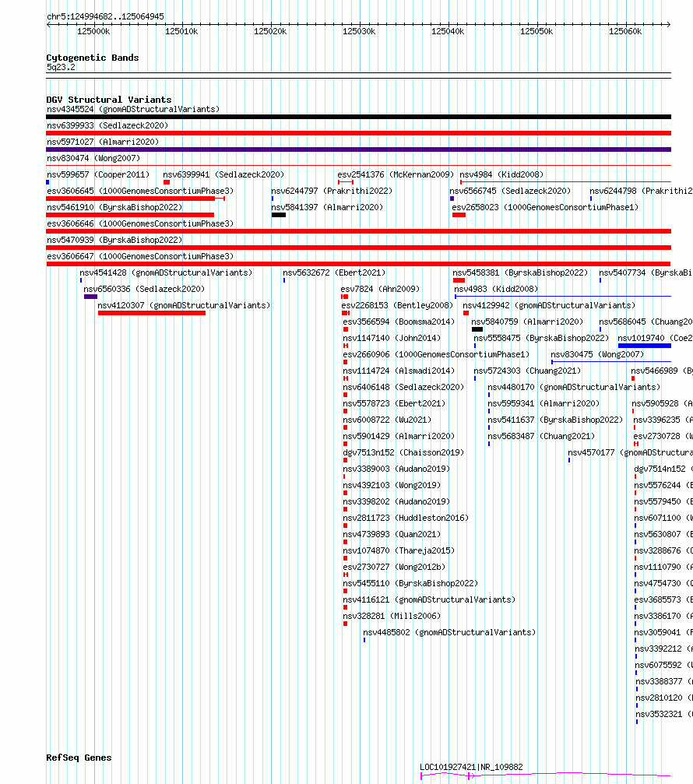The width and height of the screenshot is (693, 784).
Task: Click the red nsv4120307 variant bar
Action: click(152, 313)
